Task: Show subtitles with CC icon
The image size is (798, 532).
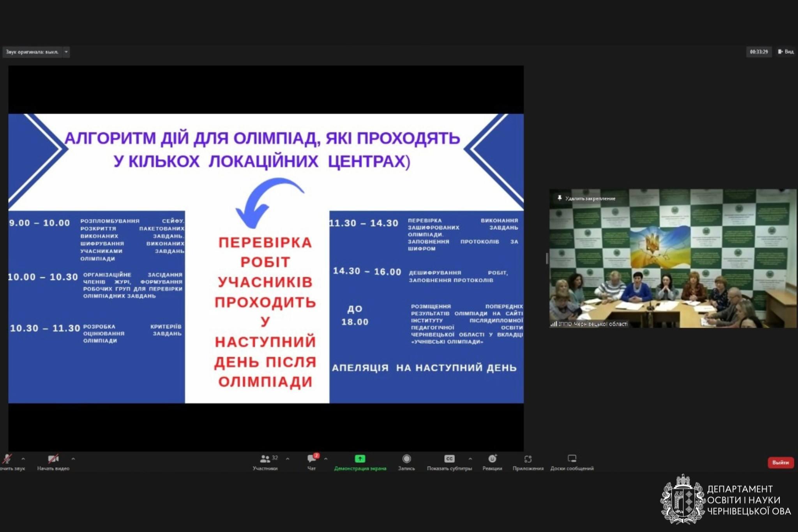Action: point(449,459)
